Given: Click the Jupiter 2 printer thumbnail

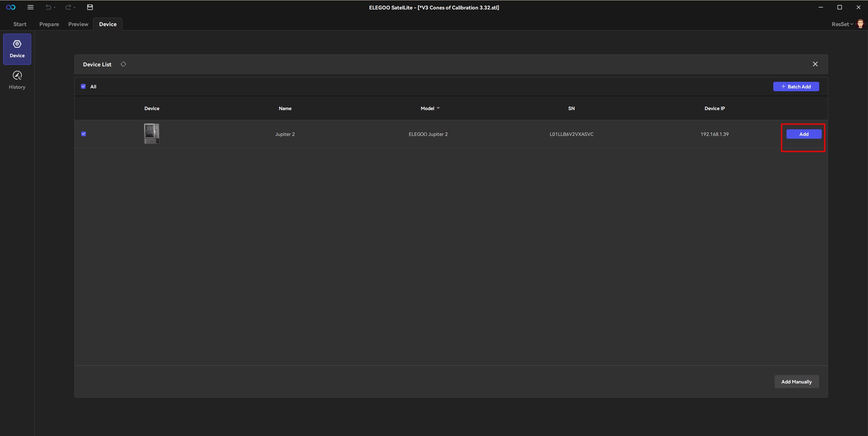Looking at the screenshot, I should click(x=152, y=134).
